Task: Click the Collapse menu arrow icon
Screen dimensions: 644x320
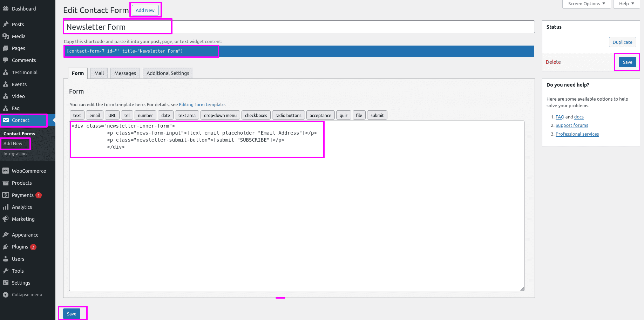Action: (x=6, y=294)
